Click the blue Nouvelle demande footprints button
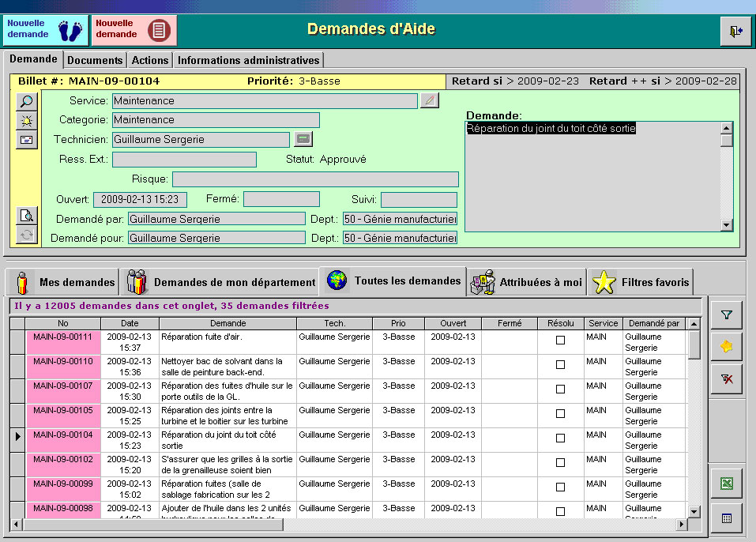This screenshot has height=542, width=756. 46,30
